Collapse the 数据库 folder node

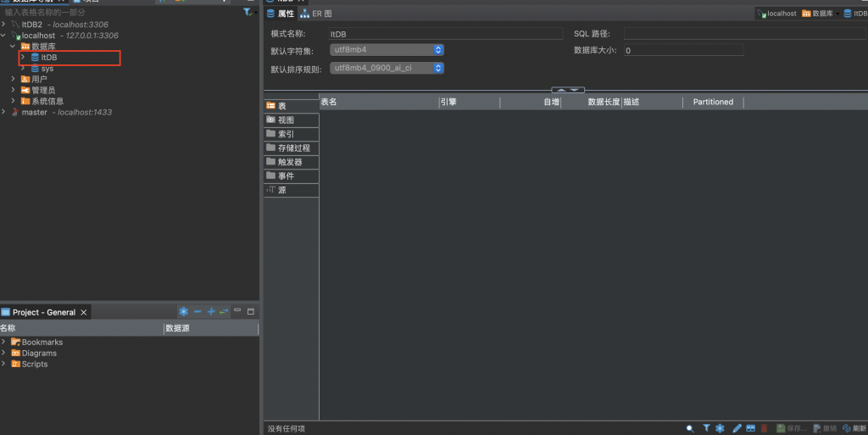pyautogui.click(x=14, y=46)
